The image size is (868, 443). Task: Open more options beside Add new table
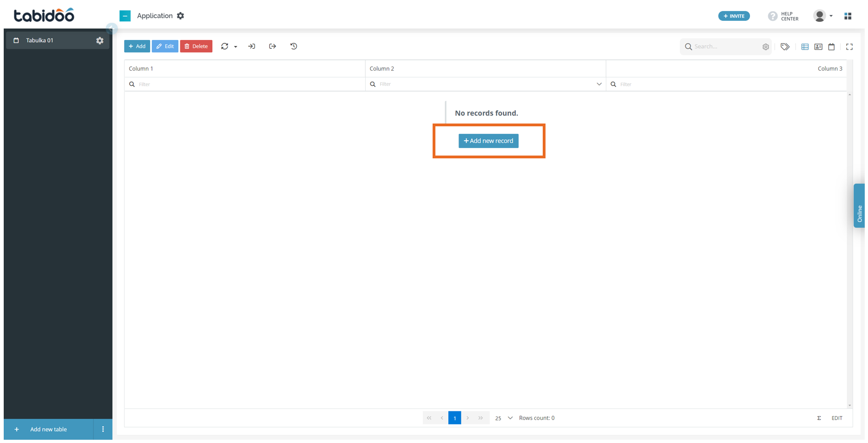pos(103,429)
